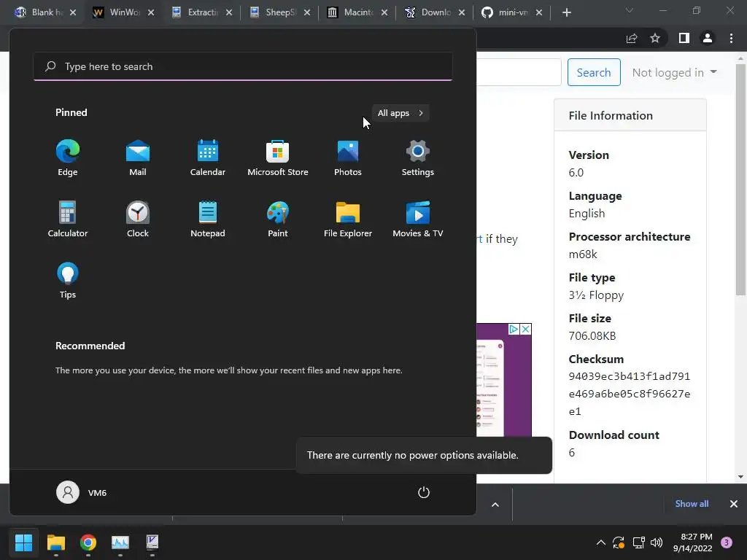Switch to the Blank browser tab
The image size is (747, 560).
pos(45,12)
